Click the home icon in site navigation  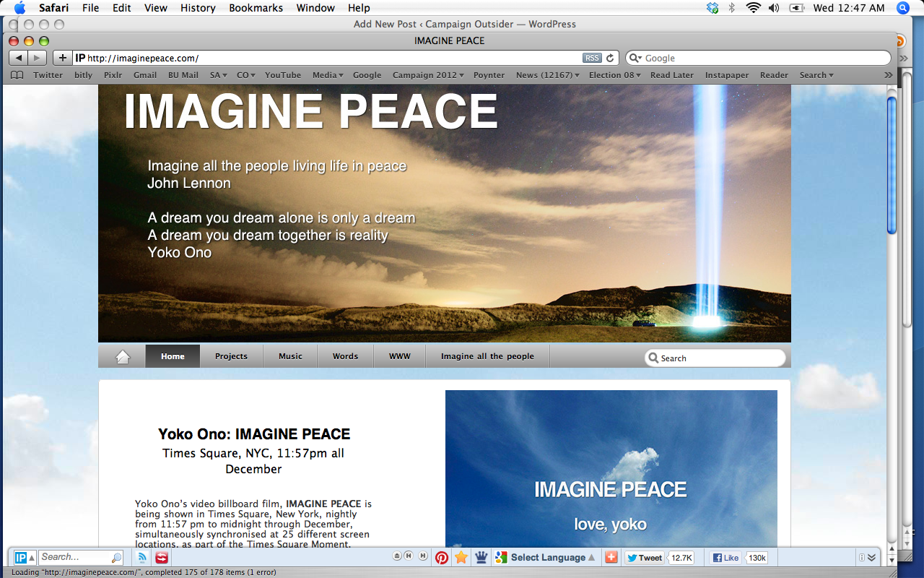[123, 356]
